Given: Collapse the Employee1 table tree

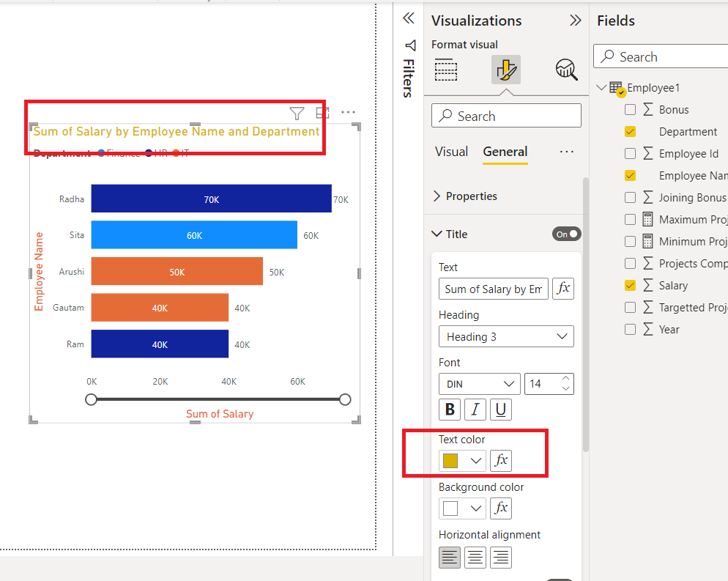Looking at the screenshot, I should (x=602, y=87).
